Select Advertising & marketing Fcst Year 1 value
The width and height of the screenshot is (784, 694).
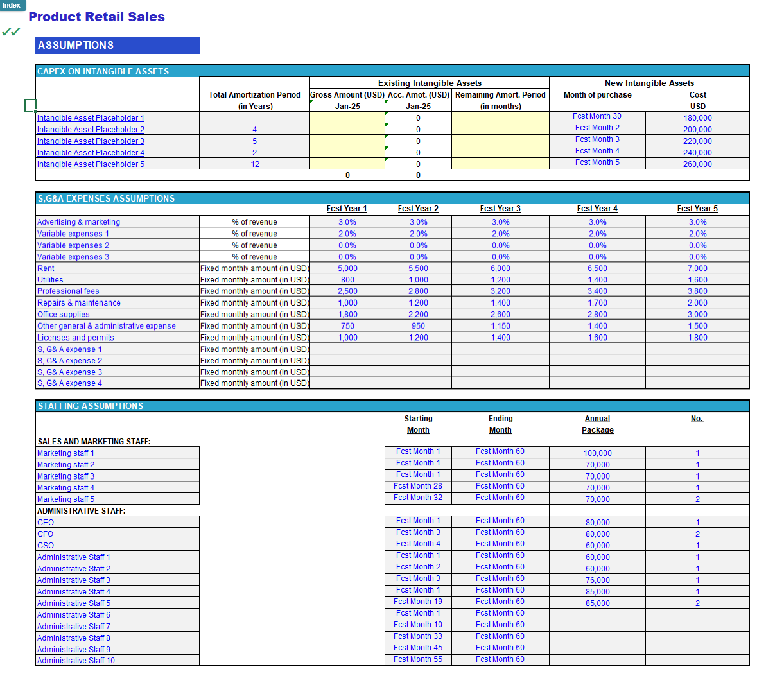point(347,222)
